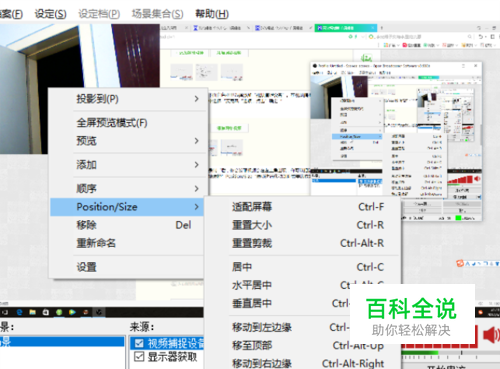The image size is (500, 369).
Task: Toggle visibility of 显示器获取 source
Action: 139,357
